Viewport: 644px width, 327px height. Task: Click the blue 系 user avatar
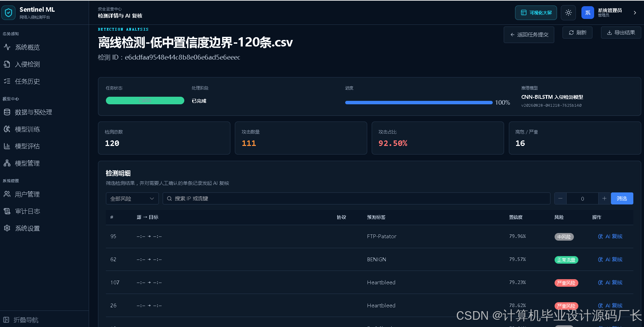pos(588,13)
